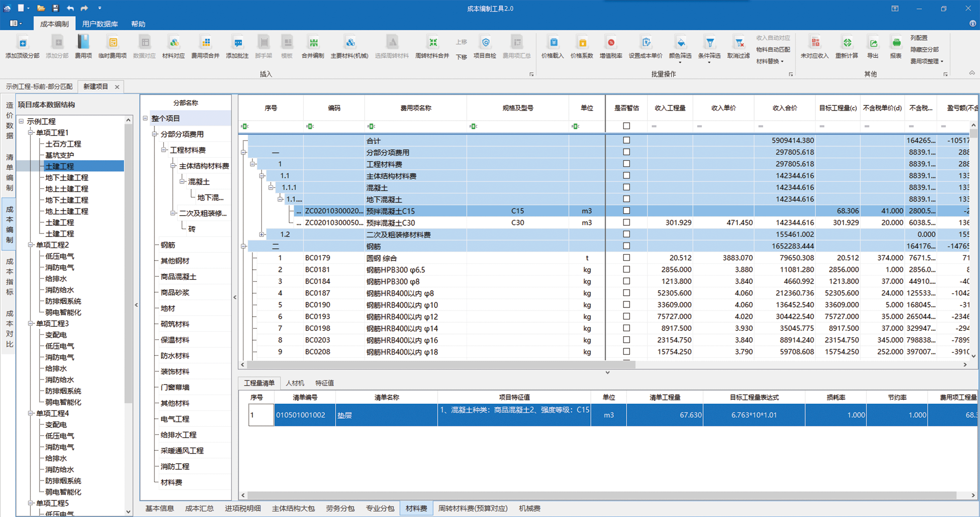Collapse the 单项工程1 tree node
Screen dimensions: 980x517
pos(30,133)
